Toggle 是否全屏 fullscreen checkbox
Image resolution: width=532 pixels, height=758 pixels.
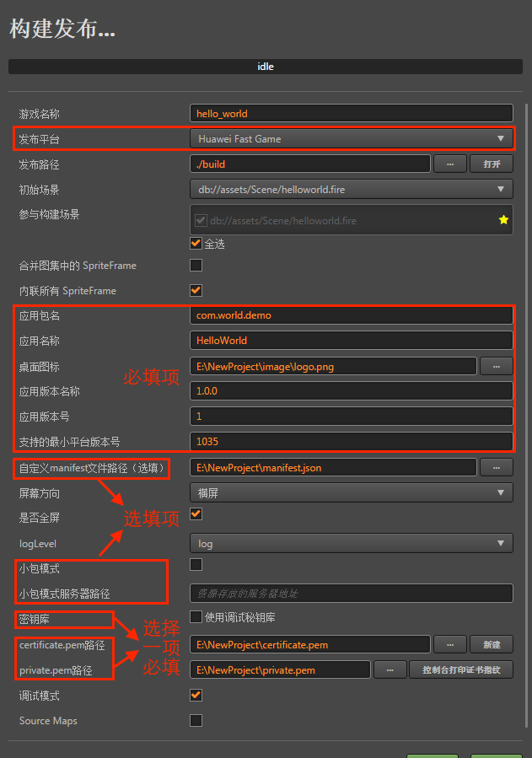point(196,513)
